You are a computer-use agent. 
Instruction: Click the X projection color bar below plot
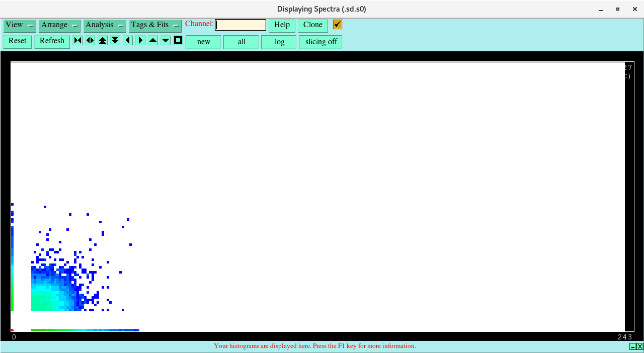point(85,330)
